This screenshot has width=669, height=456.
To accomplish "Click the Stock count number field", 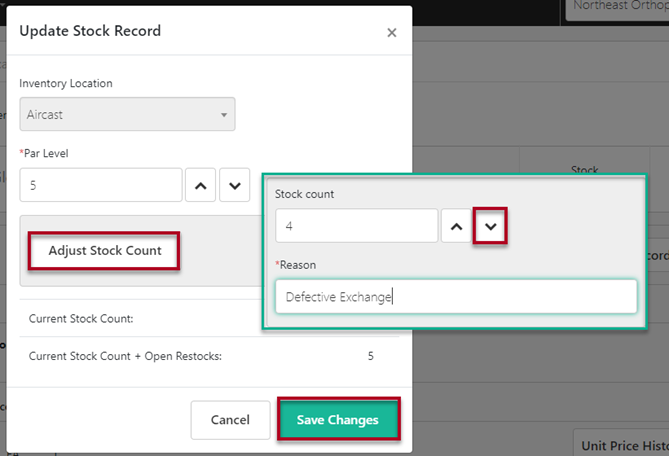I will coord(356,226).
